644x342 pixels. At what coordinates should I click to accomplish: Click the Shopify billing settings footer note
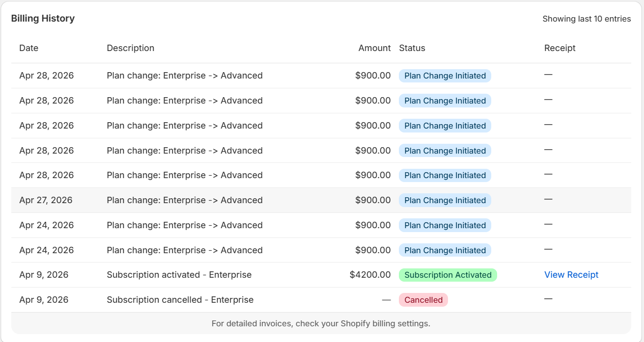321,324
